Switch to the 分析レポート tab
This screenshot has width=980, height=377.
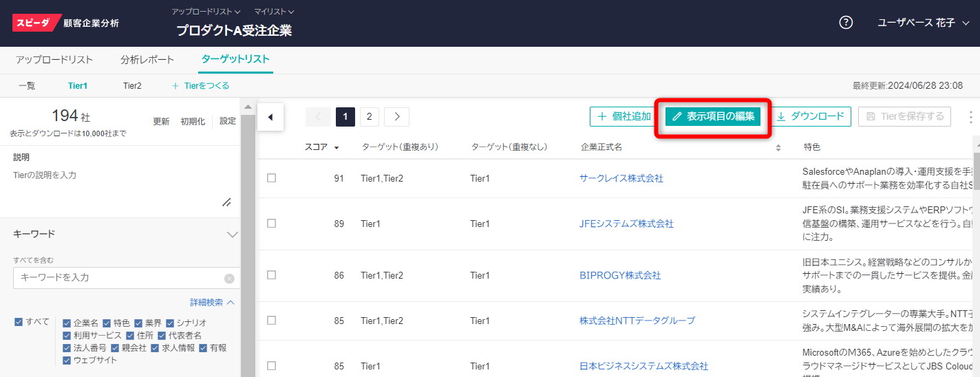[x=147, y=60]
